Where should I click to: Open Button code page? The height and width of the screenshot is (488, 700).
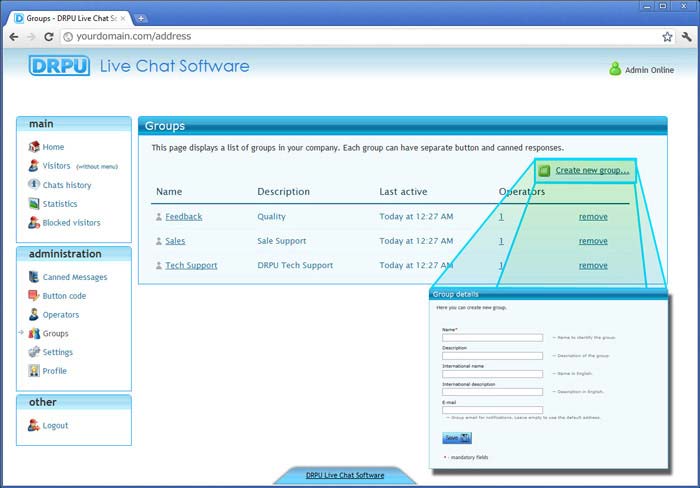pyautogui.click(x=64, y=296)
